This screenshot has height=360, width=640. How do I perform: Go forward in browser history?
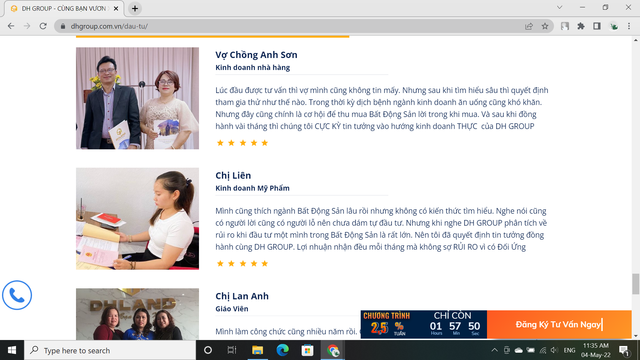27,26
